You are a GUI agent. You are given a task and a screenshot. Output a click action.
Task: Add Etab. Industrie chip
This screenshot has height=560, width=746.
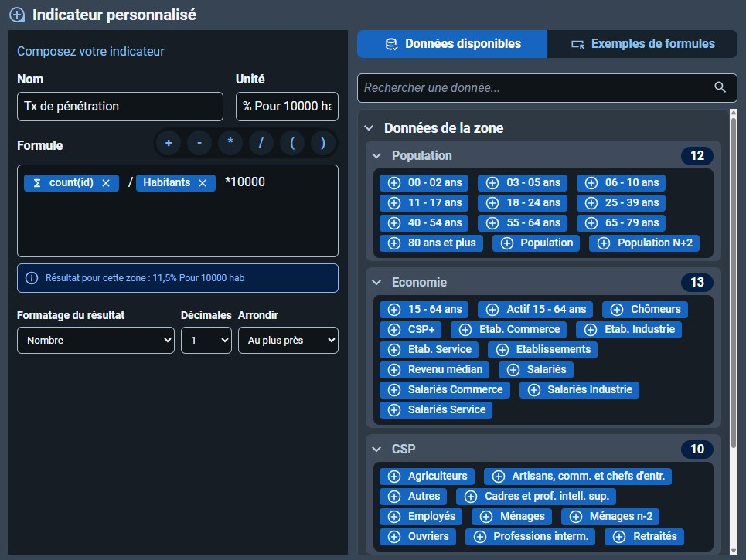628,330
